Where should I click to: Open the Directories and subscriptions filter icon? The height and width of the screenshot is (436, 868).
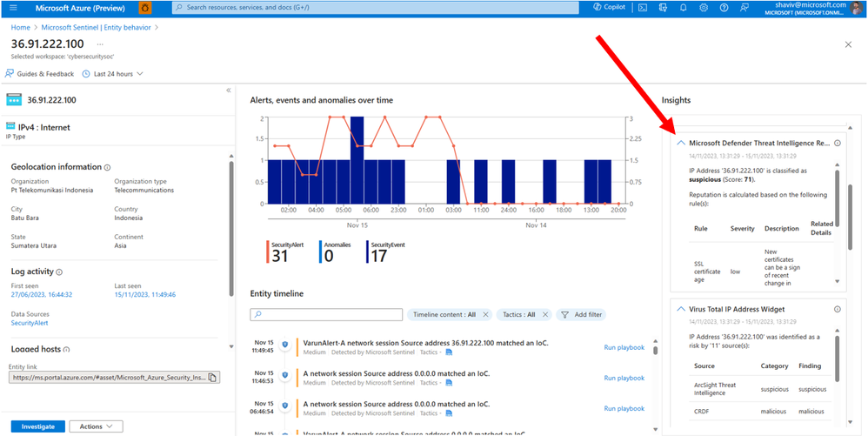[663, 8]
